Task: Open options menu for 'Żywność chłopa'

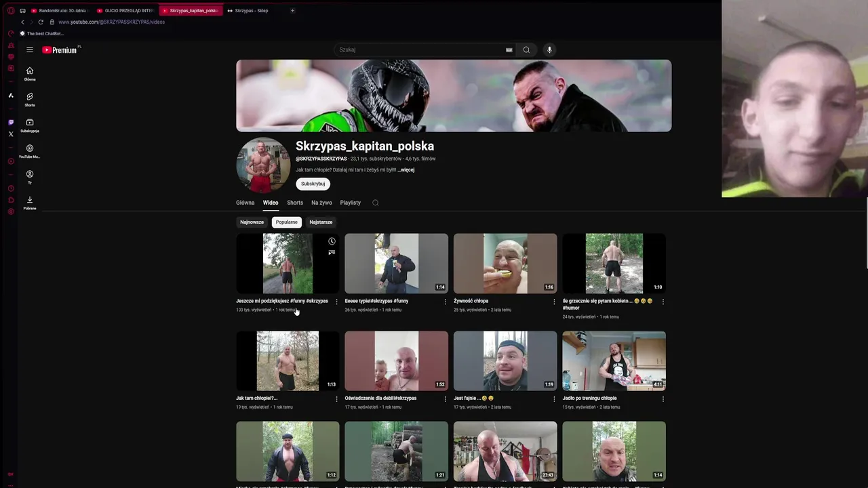Action: [x=554, y=302]
